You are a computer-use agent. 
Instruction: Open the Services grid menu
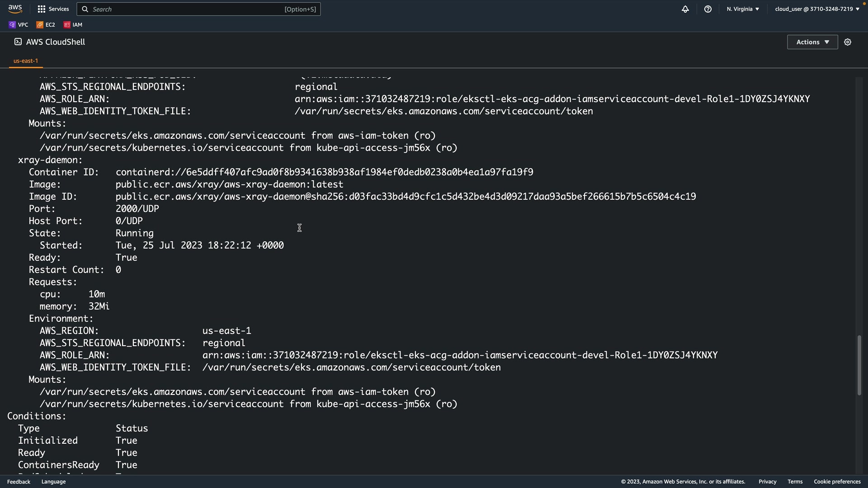pos(53,9)
